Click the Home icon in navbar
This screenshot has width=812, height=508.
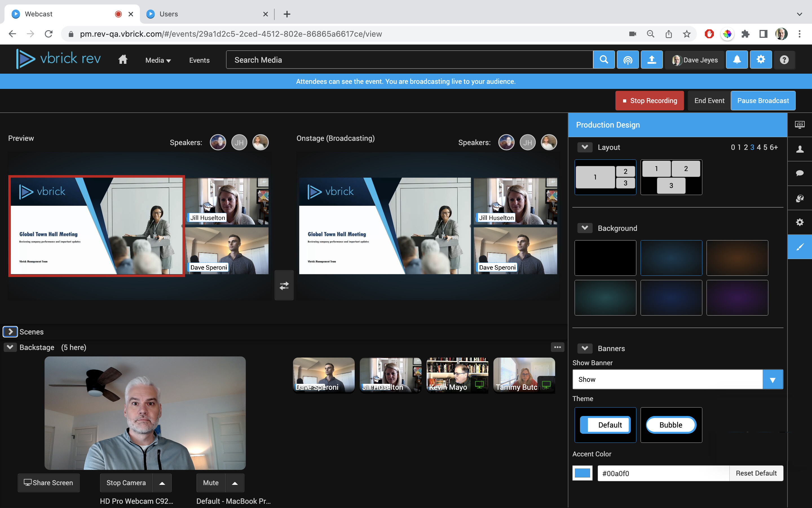(123, 60)
